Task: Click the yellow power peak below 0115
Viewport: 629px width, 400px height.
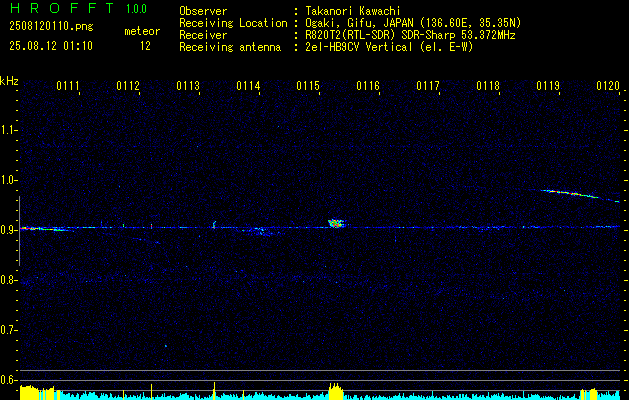Action: 336,392
